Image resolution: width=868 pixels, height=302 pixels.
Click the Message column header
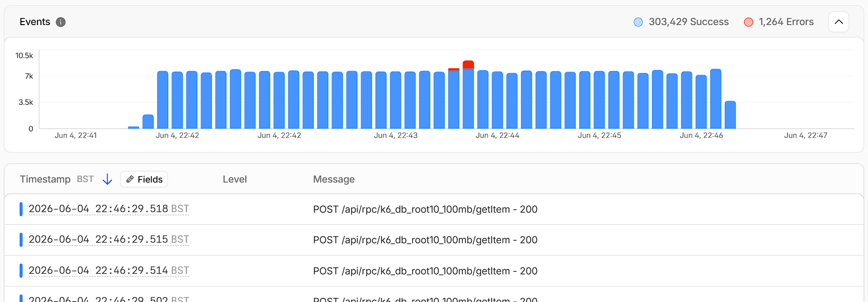point(334,179)
